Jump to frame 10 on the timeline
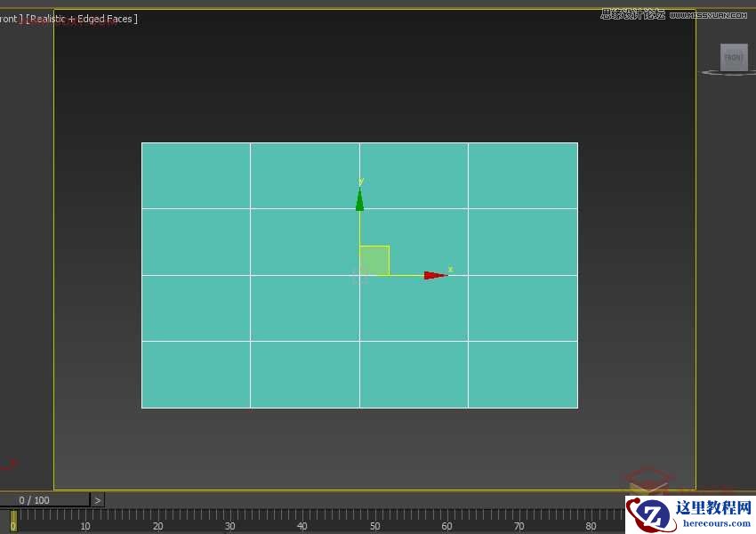756x534 pixels. [x=85, y=526]
